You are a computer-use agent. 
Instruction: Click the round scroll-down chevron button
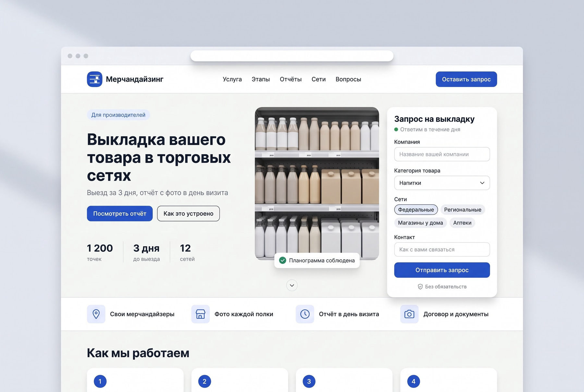pyautogui.click(x=292, y=285)
